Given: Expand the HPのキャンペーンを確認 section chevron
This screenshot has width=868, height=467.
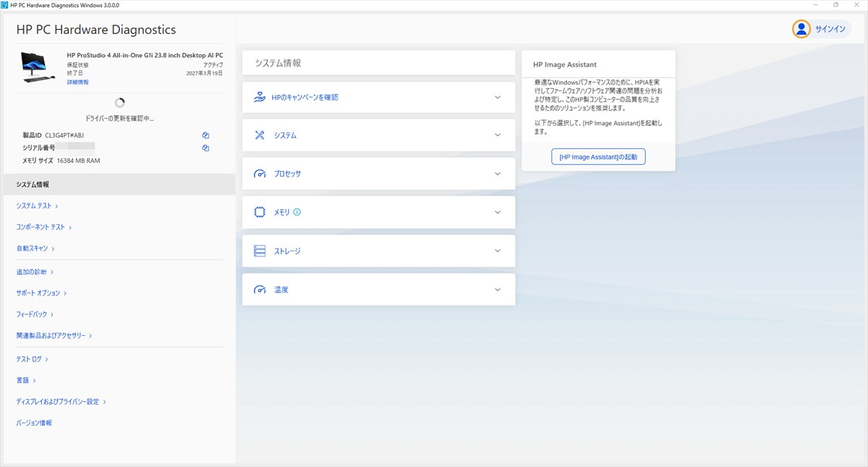Looking at the screenshot, I should click(497, 97).
